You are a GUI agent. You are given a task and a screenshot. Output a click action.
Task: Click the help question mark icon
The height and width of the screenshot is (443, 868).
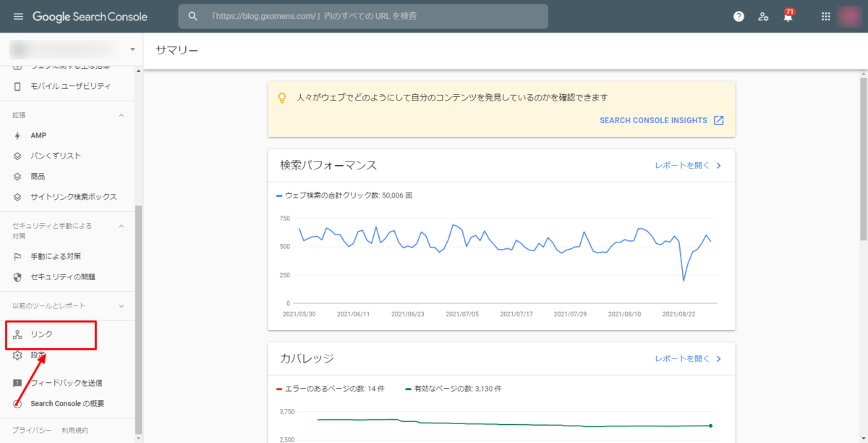pos(739,17)
